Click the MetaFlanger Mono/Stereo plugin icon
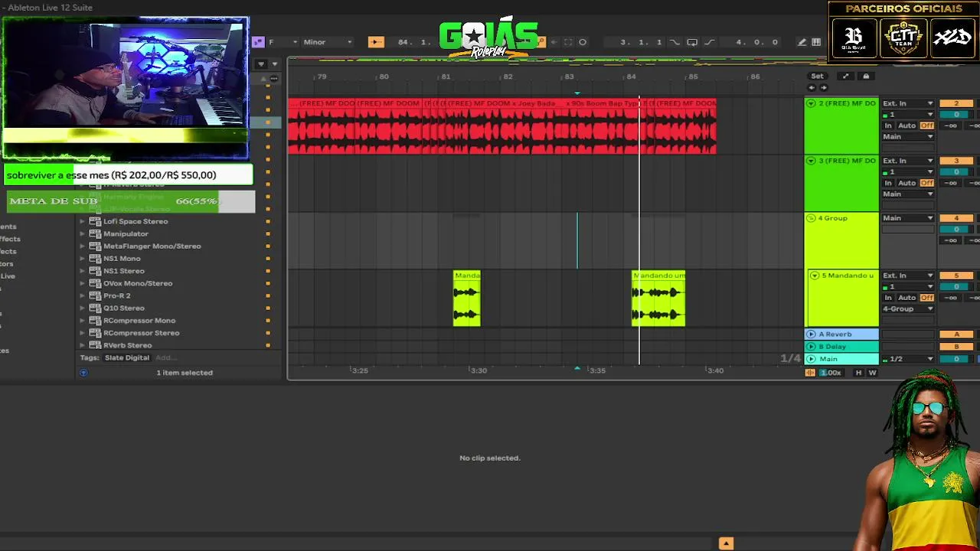This screenshot has height=551, width=980. click(x=95, y=246)
